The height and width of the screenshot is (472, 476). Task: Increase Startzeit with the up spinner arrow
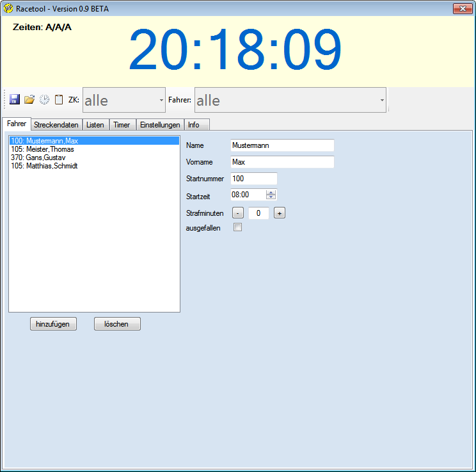pyautogui.click(x=271, y=192)
